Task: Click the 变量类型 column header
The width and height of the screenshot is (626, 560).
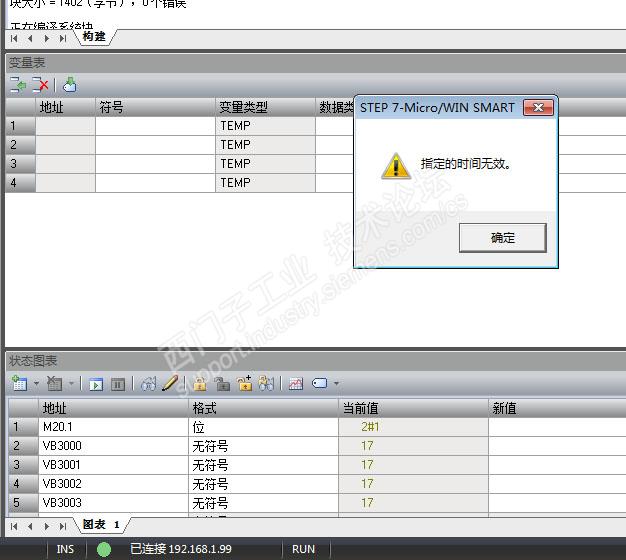Action: point(265,107)
